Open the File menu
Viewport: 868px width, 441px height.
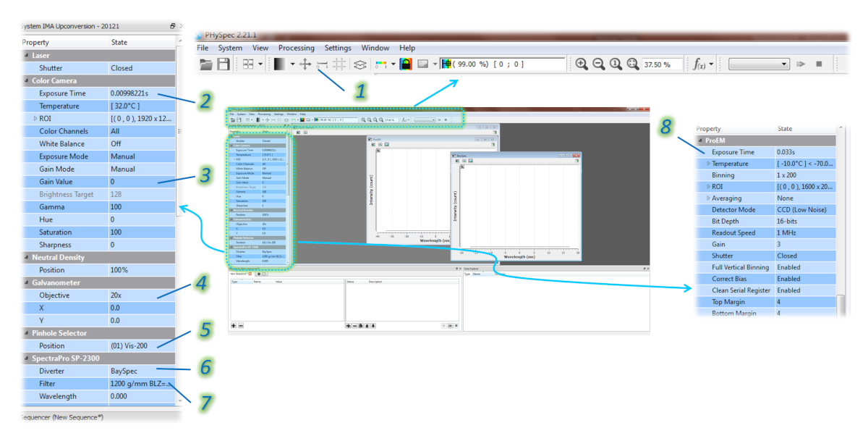(x=203, y=48)
